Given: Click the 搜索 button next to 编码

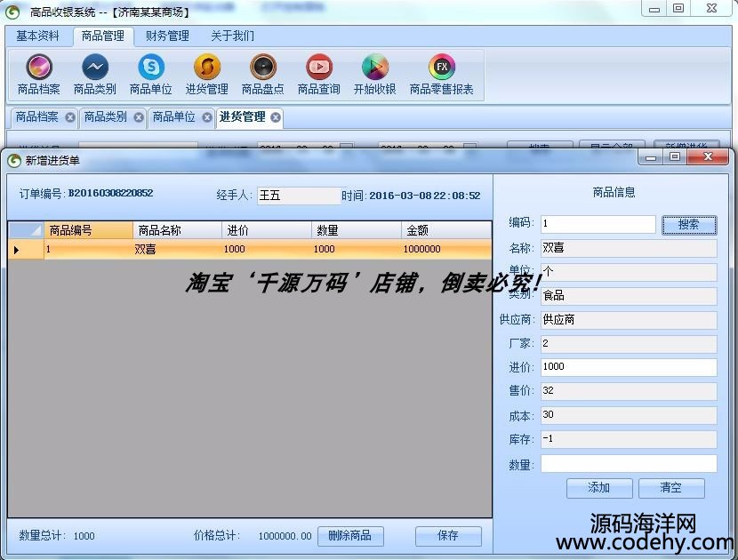Looking at the screenshot, I should pos(688,225).
